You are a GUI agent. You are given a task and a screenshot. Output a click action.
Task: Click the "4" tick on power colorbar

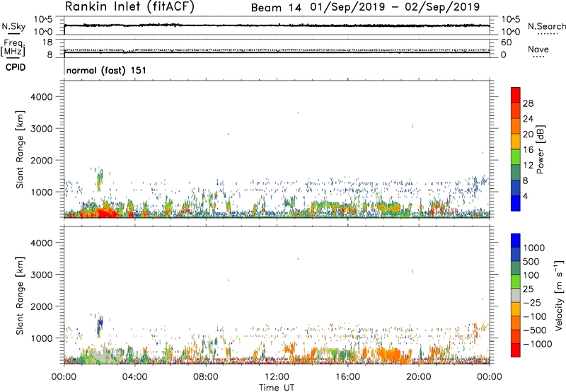click(x=525, y=197)
